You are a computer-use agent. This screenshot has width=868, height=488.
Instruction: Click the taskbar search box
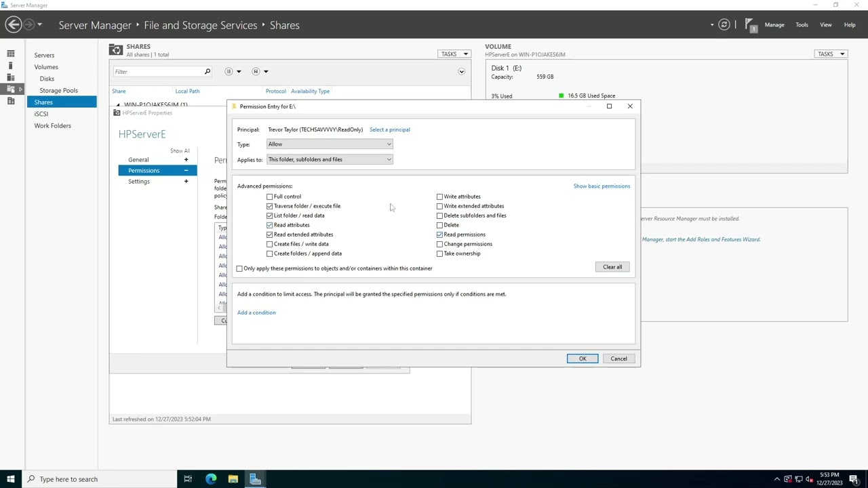[98, 479]
